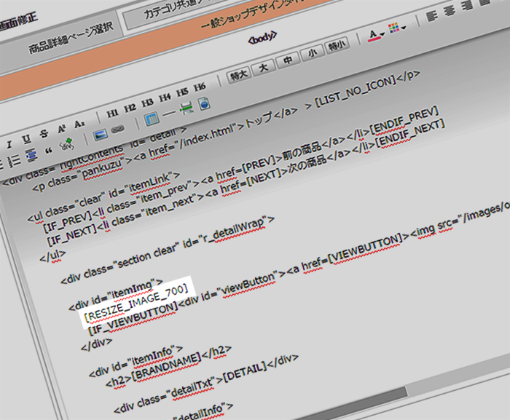Screen dimensions: 510x420
Task: Insert a blockquote with the quote icon
Action: (49, 150)
